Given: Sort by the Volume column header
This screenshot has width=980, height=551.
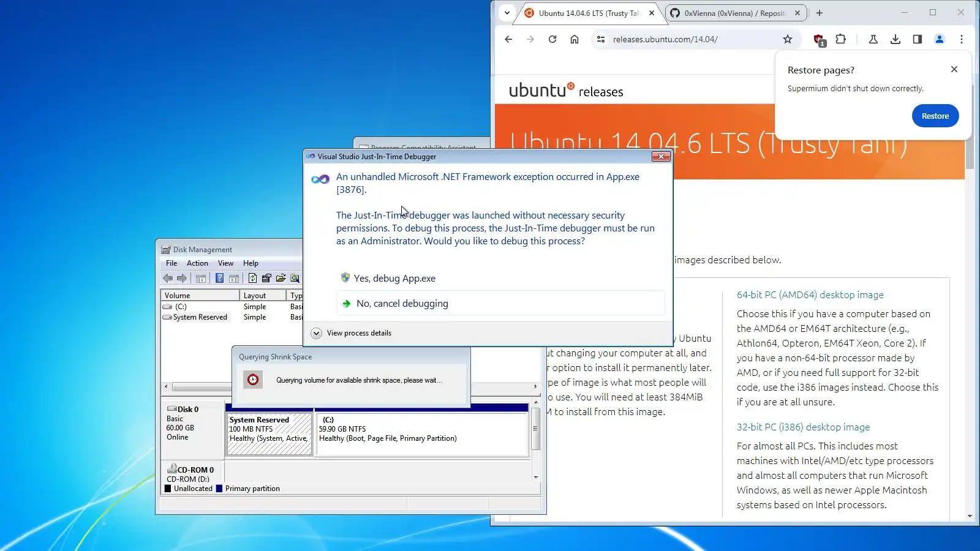Looking at the screenshot, I should tap(200, 295).
